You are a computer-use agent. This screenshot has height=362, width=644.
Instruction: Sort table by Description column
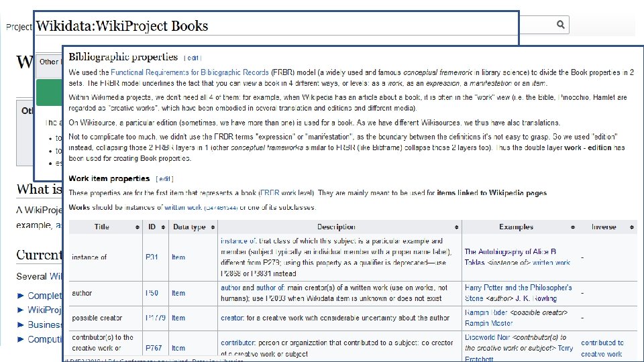456,227
